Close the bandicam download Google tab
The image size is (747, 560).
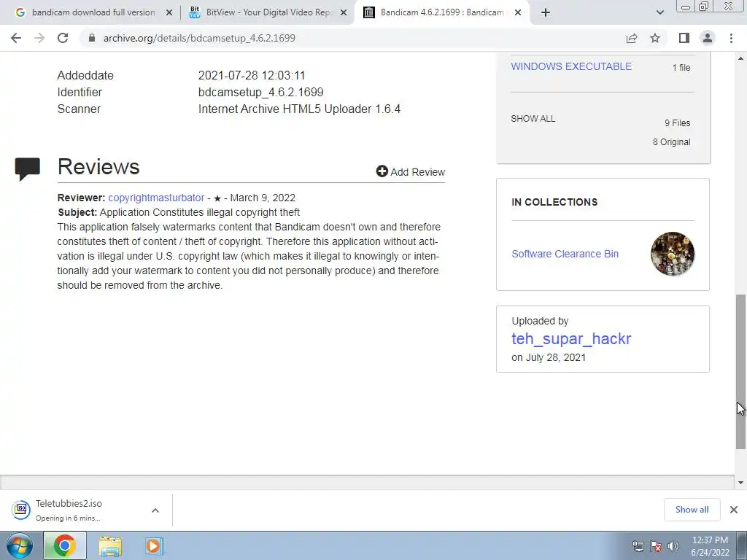pyautogui.click(x=169, y=12)
